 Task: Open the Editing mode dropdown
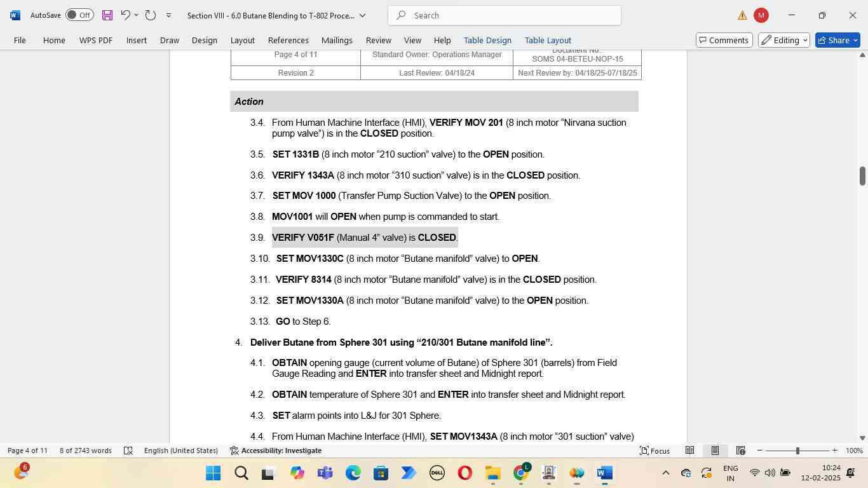(784, 40)
